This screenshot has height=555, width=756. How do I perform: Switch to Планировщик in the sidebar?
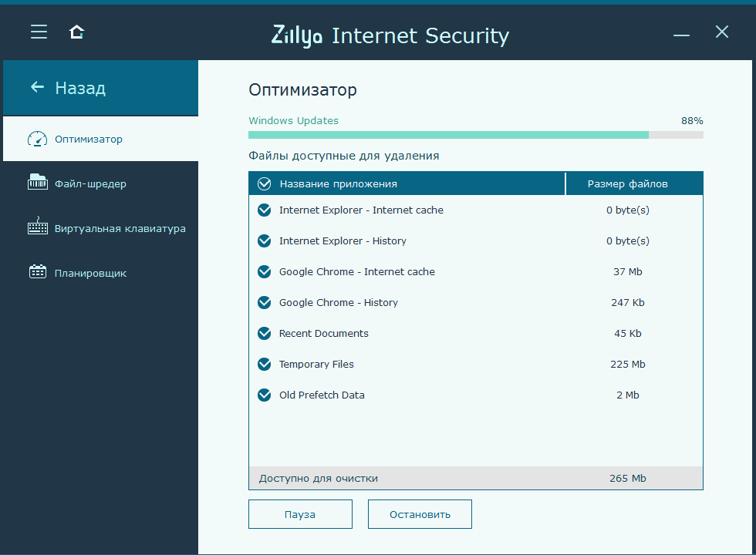pyautogui.click(x=90, y=273)
